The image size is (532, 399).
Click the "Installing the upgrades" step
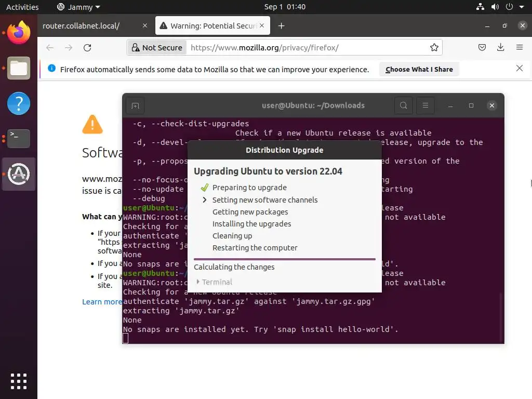pos(252,224)
